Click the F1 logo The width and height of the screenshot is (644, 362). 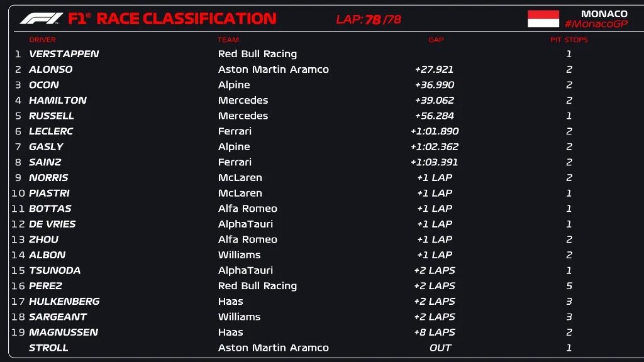point(42,18)
